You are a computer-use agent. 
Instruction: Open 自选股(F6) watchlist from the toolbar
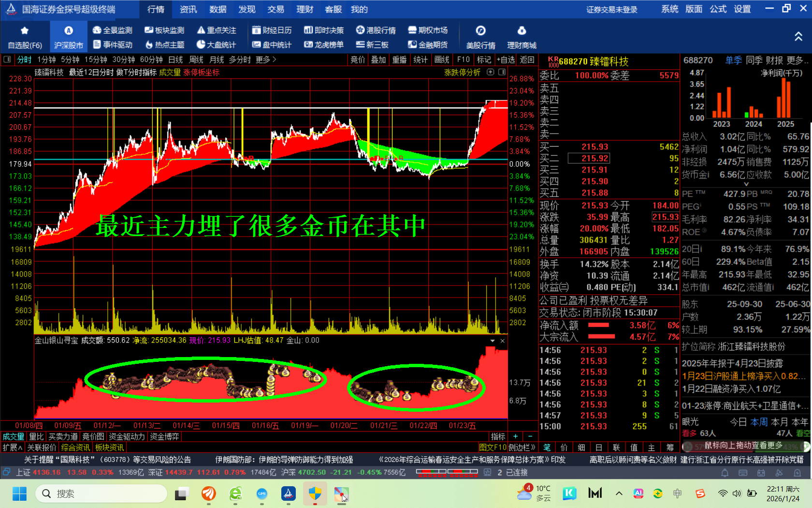tap(25, 37)
